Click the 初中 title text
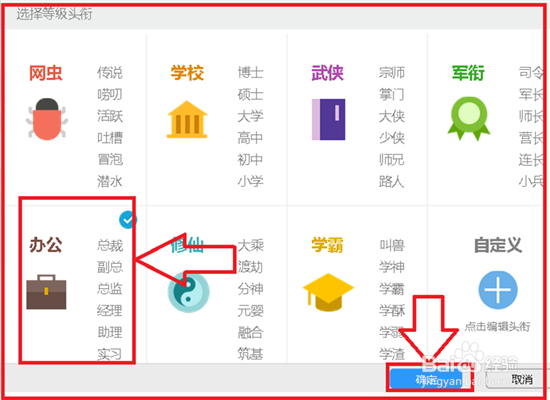 [250, 160]
